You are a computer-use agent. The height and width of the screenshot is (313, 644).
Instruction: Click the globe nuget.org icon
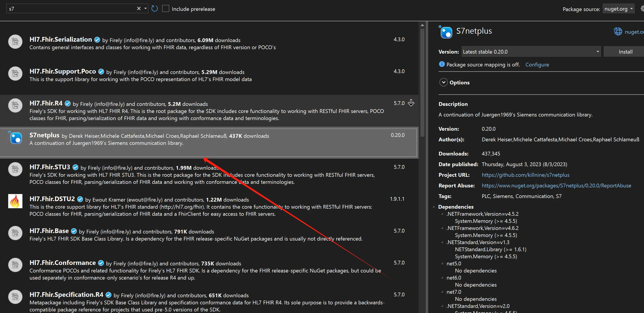pos(618,31)
